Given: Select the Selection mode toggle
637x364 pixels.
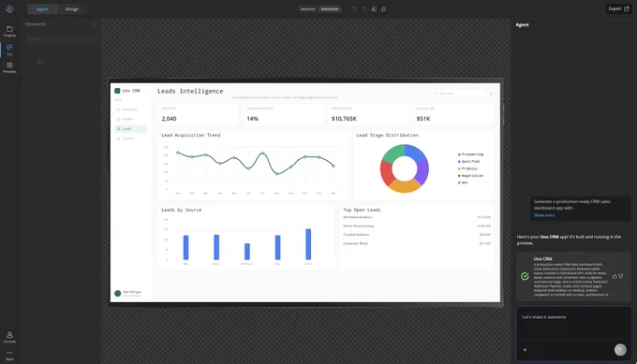Looking at the screenshot, I should (307, 9).
